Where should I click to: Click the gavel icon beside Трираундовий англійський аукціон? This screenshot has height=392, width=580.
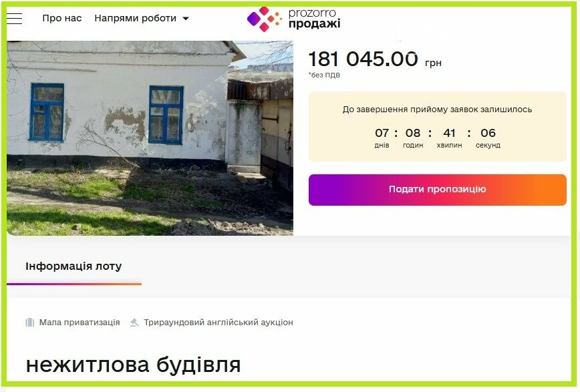pyautogui.click(x=134, y=322)
